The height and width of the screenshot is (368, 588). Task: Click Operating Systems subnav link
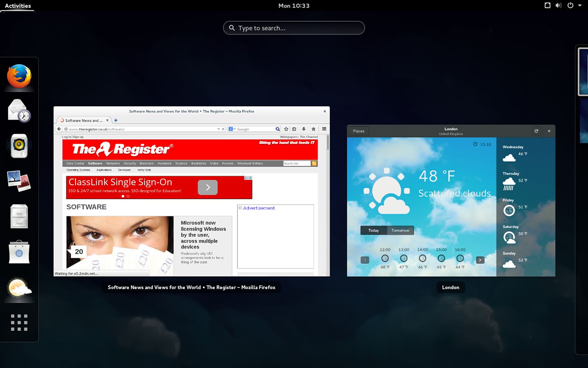click(78, 170)
